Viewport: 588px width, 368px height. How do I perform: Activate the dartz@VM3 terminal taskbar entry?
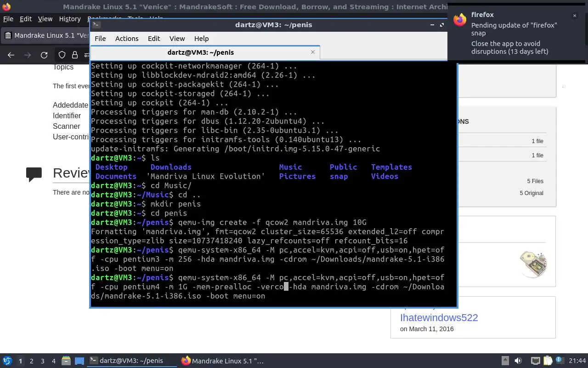(132, 361)
